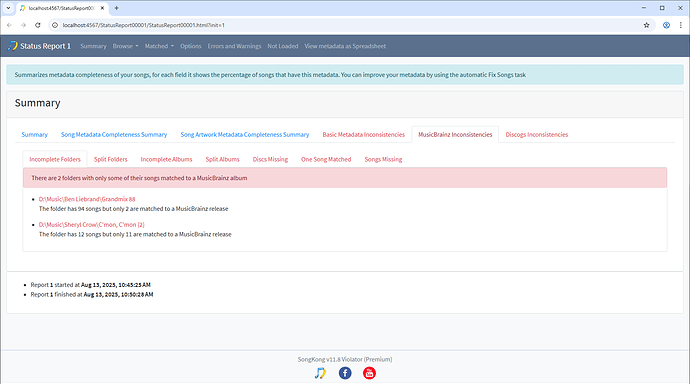The height and width of the screenshot is (384, 690).
Task: Open View metadata as Spreadsheet link
Action: click(345, 46)
